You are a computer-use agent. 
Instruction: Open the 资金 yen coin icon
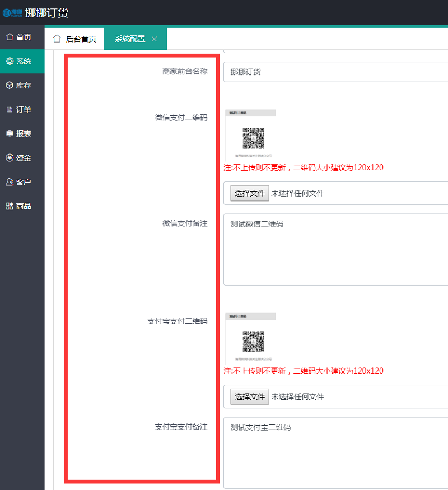[10, 157]
